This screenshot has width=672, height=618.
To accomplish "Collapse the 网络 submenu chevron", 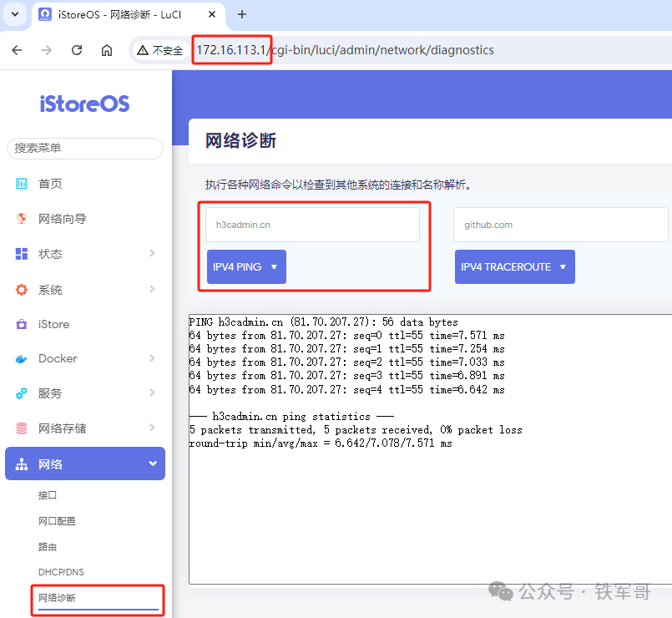I will pos(152,463).
